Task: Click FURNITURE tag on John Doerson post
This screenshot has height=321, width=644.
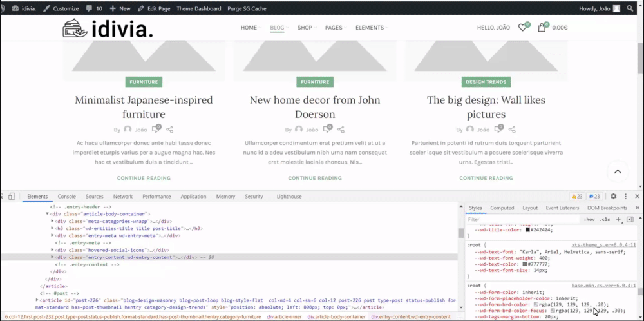Action: 315,82
